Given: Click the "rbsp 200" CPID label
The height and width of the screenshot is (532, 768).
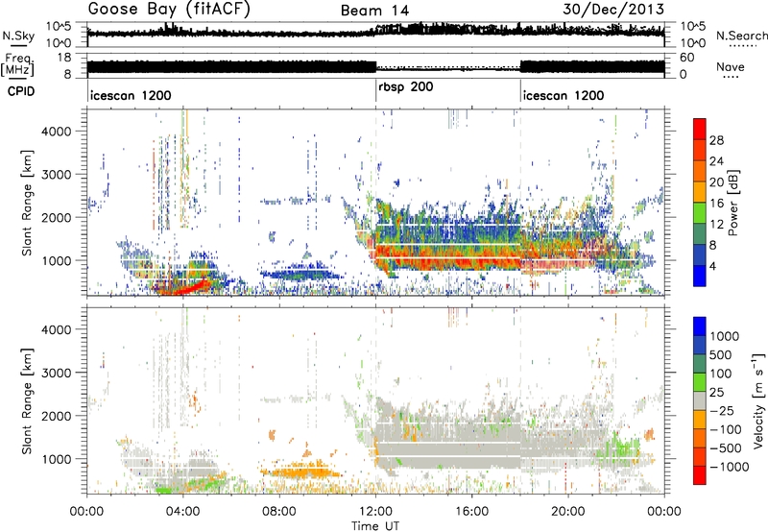Looking at the screenshot, I should [x=405, y=87].
